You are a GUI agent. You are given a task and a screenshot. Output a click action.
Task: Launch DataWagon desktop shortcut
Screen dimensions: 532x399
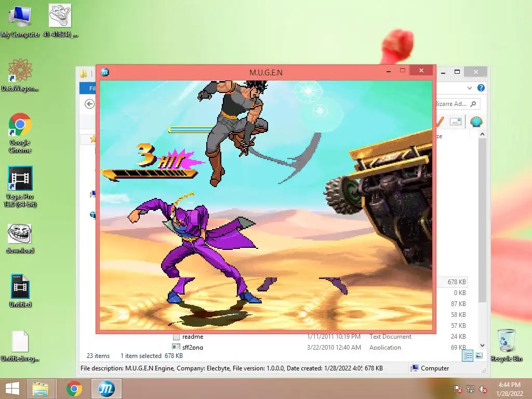pos(20,75)
